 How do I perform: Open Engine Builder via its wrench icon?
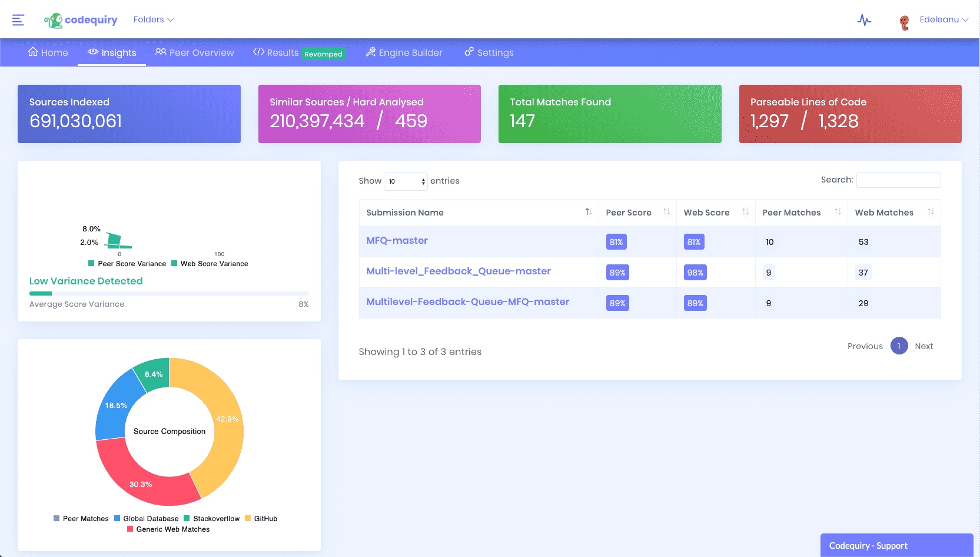370,52
